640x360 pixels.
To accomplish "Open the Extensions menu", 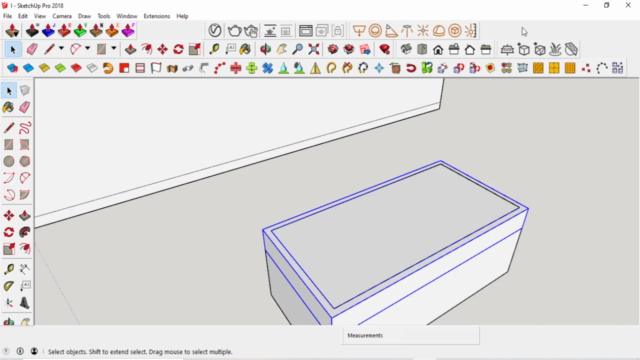I will (157, 16).
